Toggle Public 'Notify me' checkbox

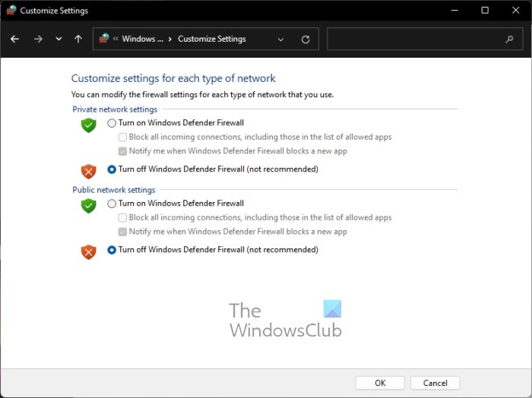point(122,232)
